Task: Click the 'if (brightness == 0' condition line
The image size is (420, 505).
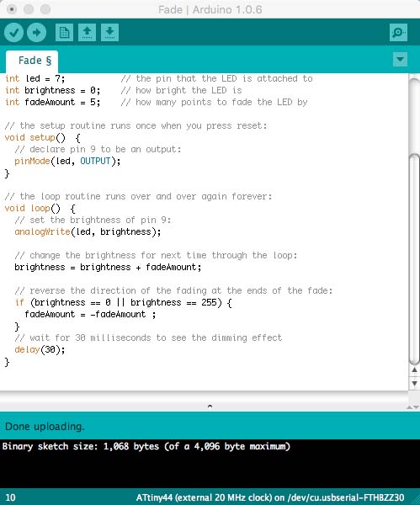Action: [x=124, y=303]
